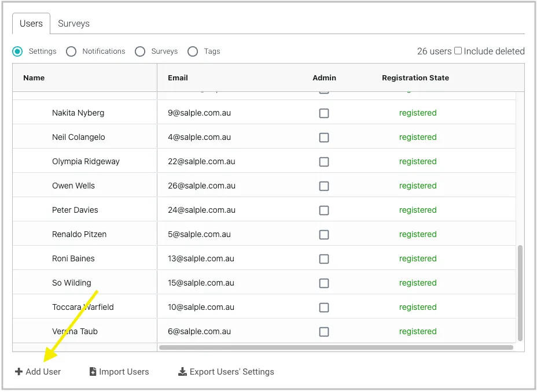This screenshot has width=537, height=392.
Task: Tick Admin checkbox for Verena Taub
Action: click(324, 332)
